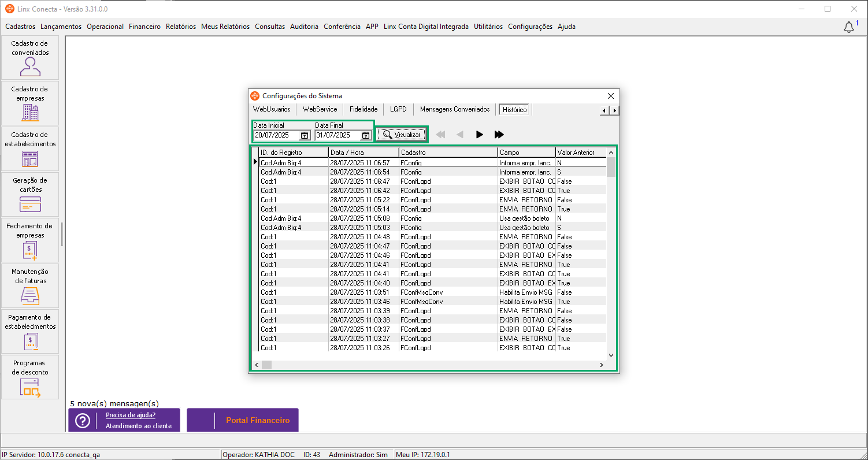Screen dimensions: 868x460
Task: Click the notification bell icon
Action: coord(849,27)
